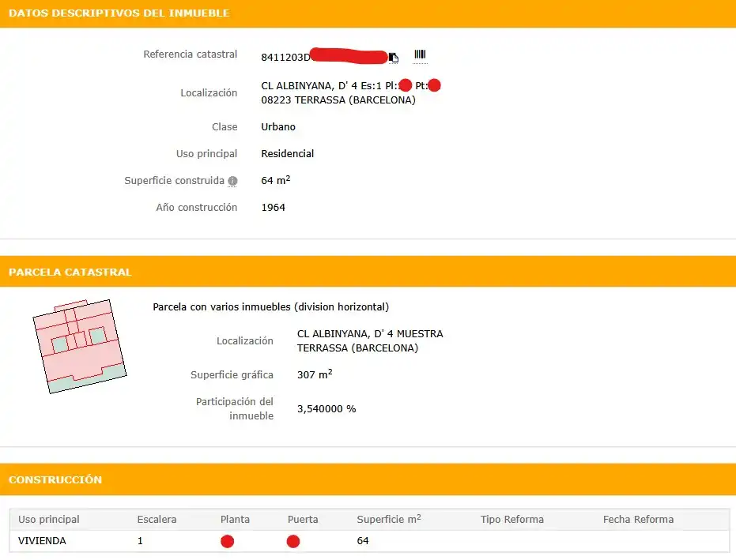Click the Fecha Reforma column header
This screenshot has height=560, width=736.
pyautogui.click(x=639, y=519)
